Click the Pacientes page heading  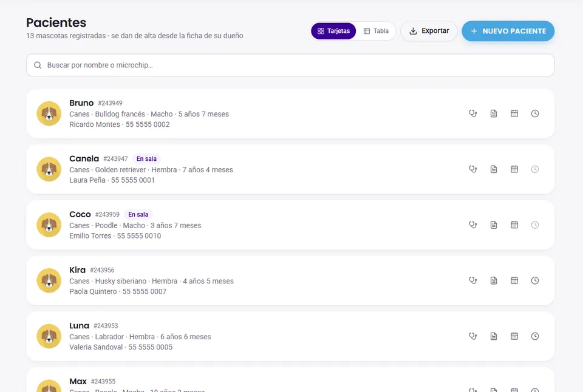click(x=56, y=22)
